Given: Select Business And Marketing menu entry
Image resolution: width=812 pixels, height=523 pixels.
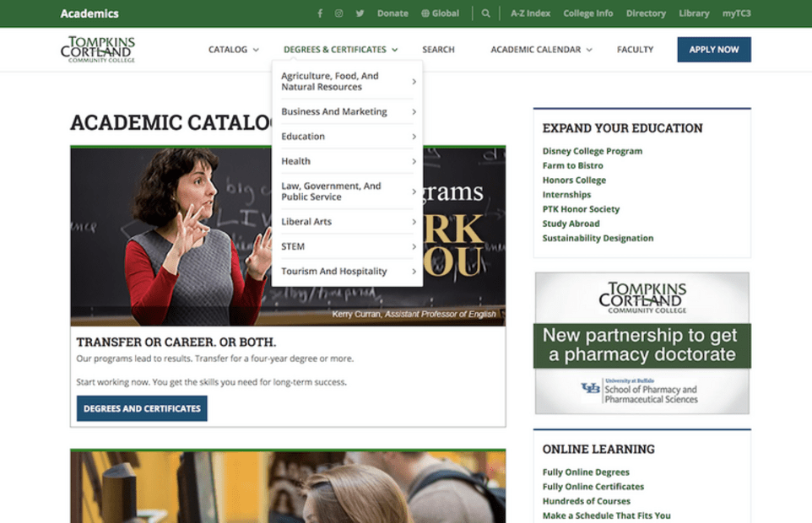Looking at the screenshot, I should pyautogui.click(x=348, y=111).
